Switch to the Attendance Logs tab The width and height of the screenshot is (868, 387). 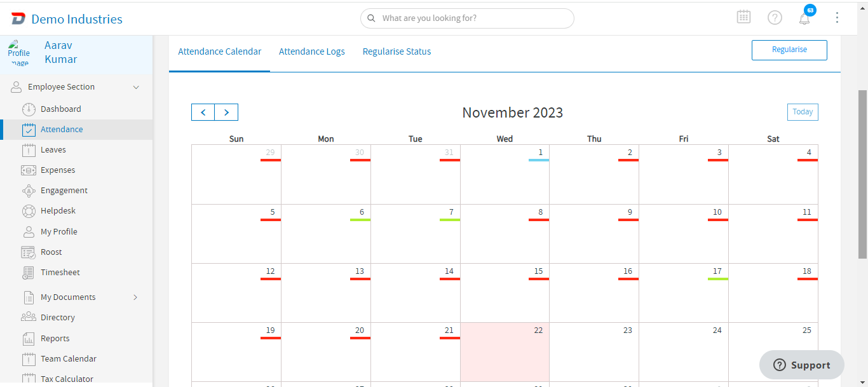coord(312,51)
